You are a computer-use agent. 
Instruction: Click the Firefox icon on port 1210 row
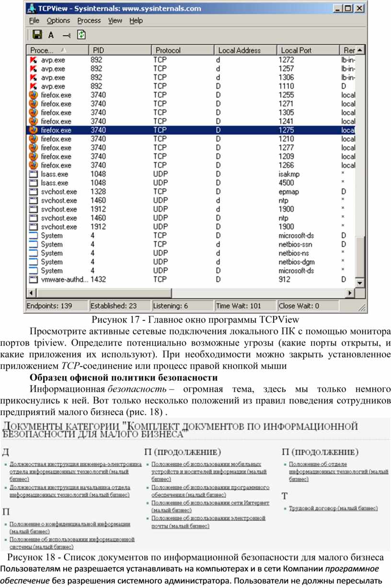[33, 139]
